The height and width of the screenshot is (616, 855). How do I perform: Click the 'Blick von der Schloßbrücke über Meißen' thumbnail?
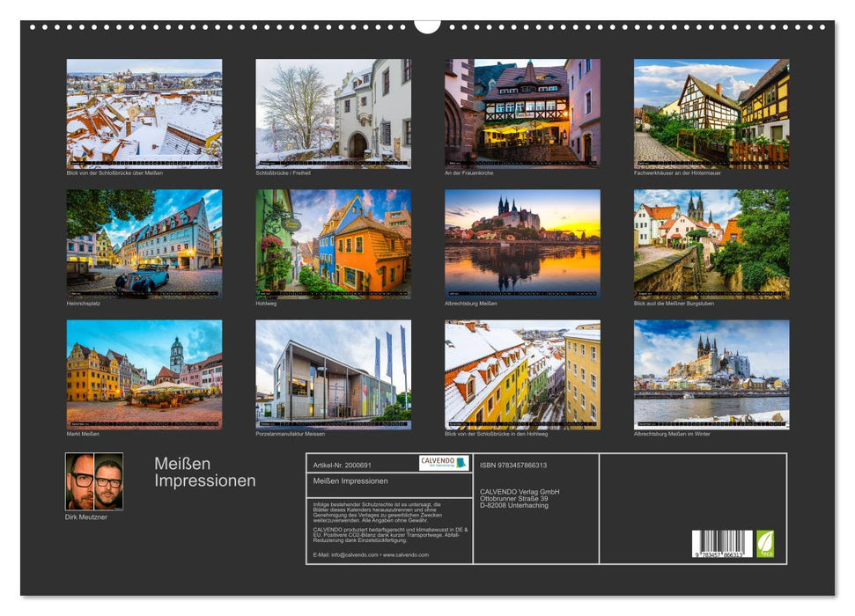150,110
